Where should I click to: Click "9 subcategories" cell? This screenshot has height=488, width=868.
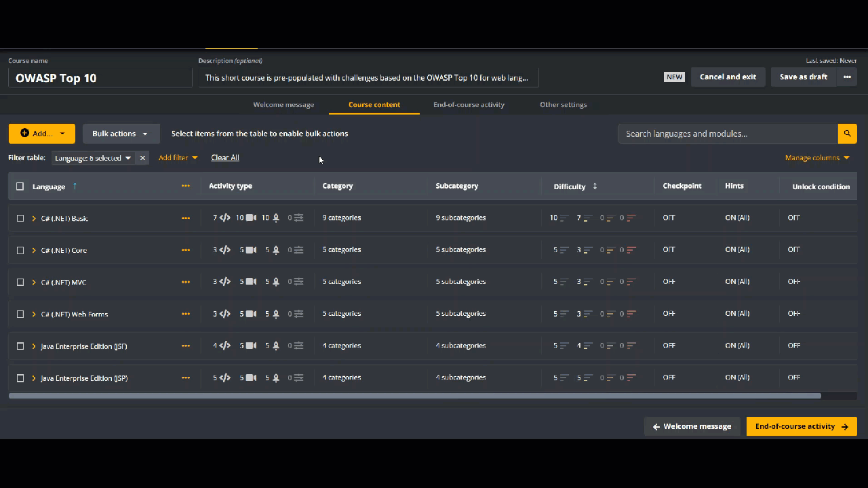(x=461, y=218)
